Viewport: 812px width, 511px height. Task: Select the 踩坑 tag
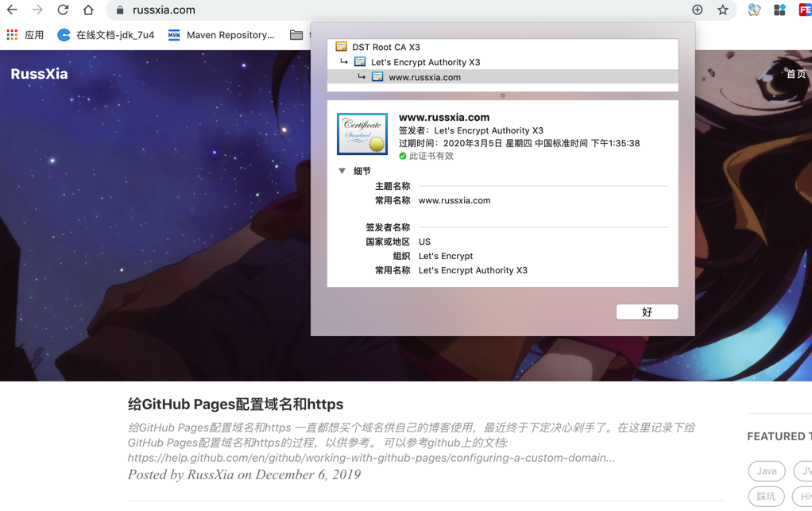pyautogui.click(x=766, y=497)
